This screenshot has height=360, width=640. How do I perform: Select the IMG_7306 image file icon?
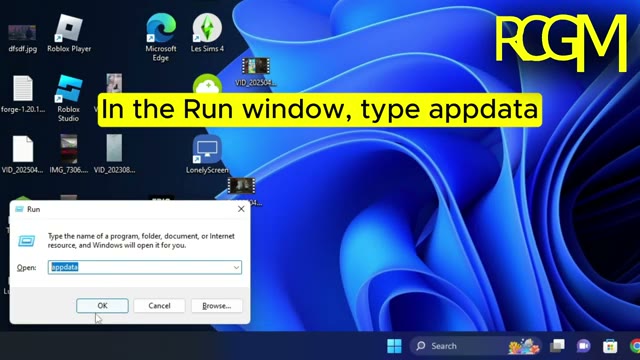pyautogui.click(x=69, y=149)
